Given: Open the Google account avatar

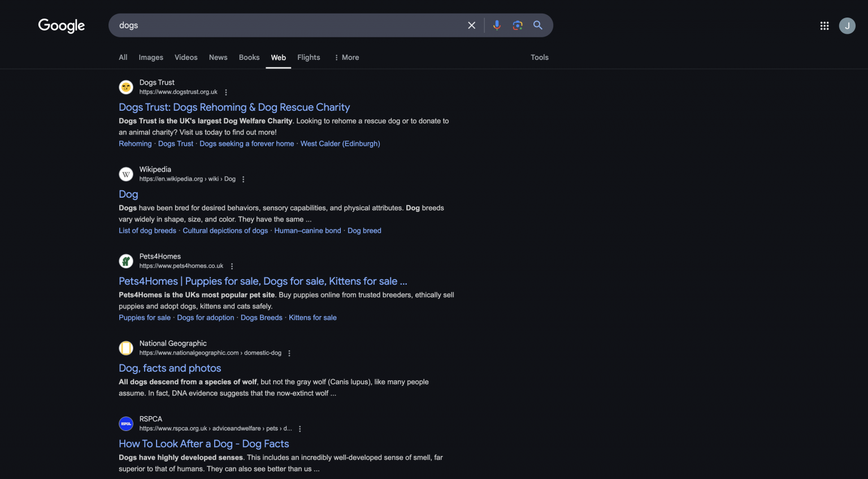Looking at the screenshot, I should (x=847, y=25).
